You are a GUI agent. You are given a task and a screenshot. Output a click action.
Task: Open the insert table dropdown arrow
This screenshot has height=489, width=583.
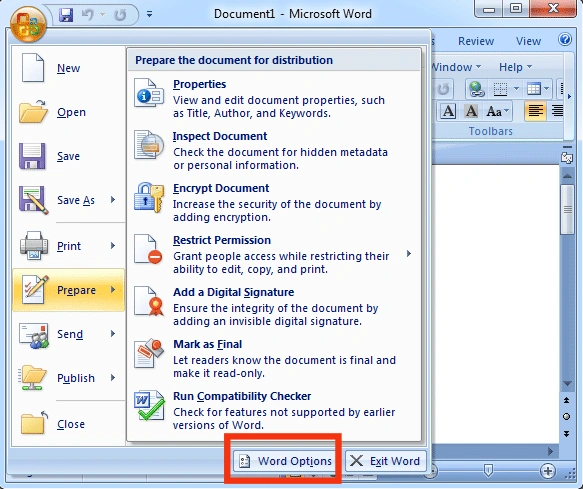point(546,89)
